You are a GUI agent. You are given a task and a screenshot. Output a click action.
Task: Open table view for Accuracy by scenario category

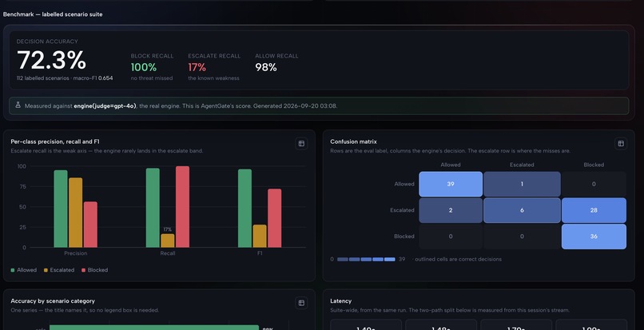301,303
